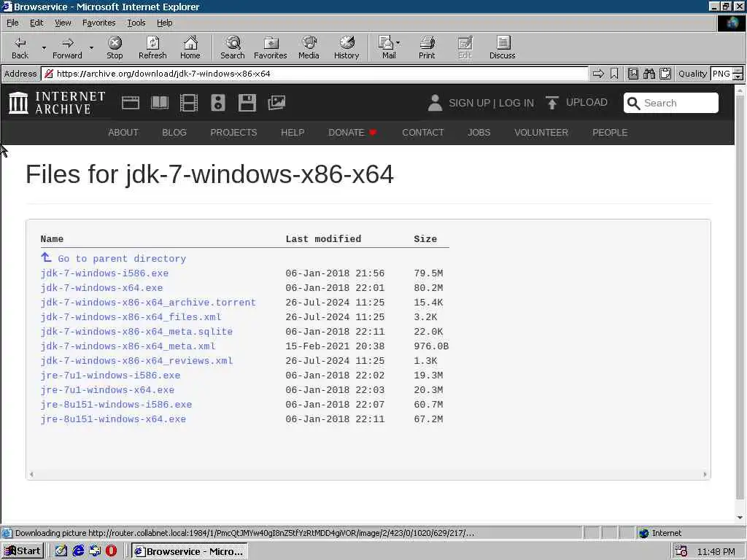
Task: Open the Tools menu
Action: [x=136, y=23]
